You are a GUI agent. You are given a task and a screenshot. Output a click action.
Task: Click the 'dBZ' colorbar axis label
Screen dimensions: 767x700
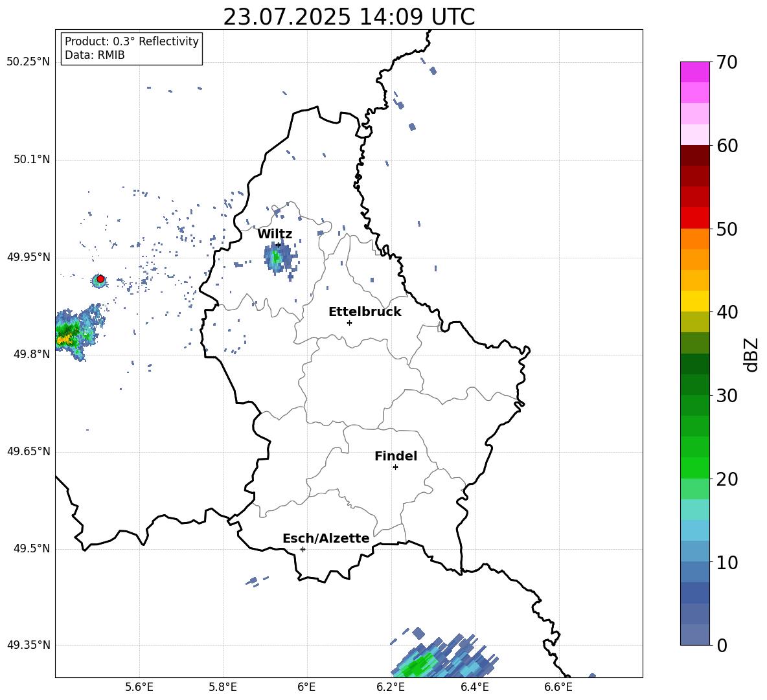(751, 354)
